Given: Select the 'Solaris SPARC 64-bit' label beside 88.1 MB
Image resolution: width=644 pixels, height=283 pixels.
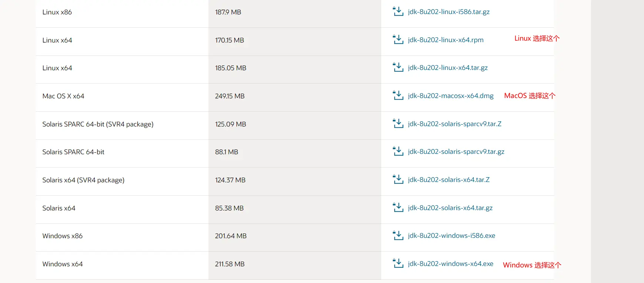Looking at the screenshot, I should (x=73, y=152).
